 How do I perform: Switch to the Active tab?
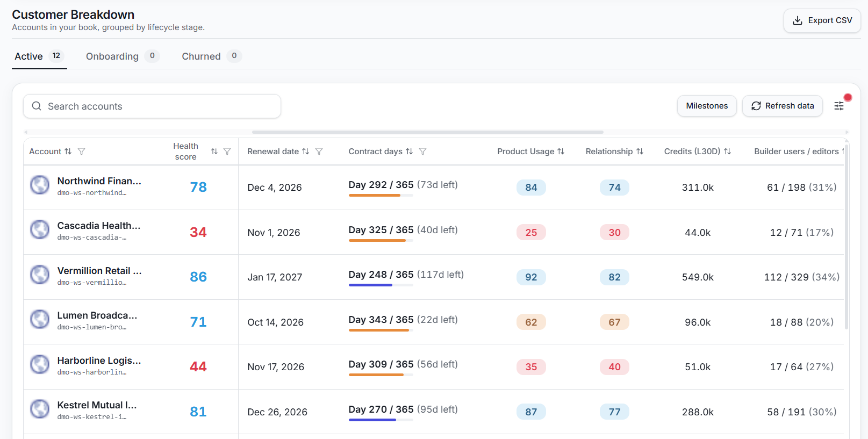[x=39, y=56]
